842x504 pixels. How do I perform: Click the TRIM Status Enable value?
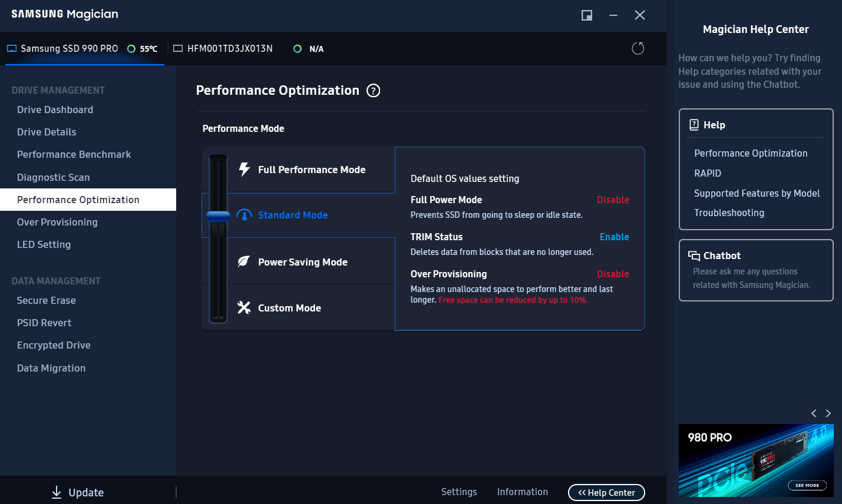[614, 237]
